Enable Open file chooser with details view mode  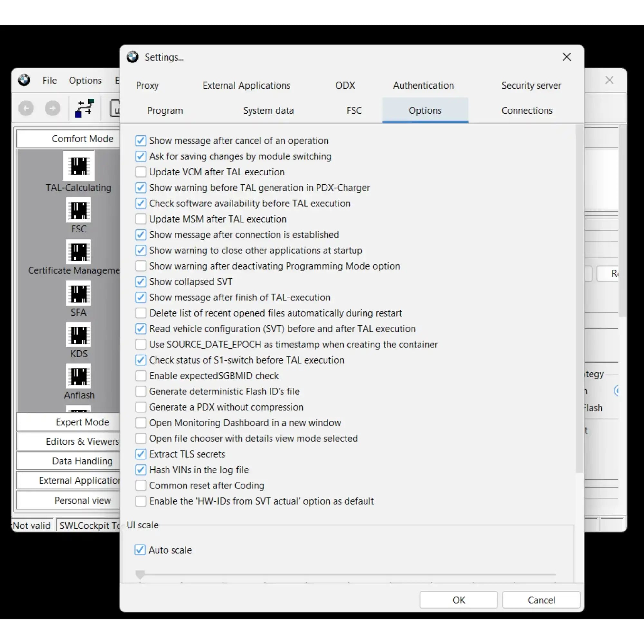click(141, 438)
